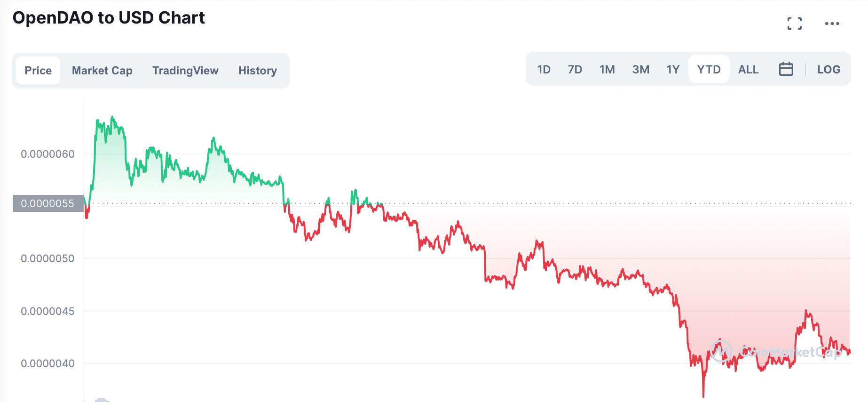This screenshot has width=868, height=402.
Task: Click the OpenDAO to USD Chart heading
Action: (x=109, y=18)
